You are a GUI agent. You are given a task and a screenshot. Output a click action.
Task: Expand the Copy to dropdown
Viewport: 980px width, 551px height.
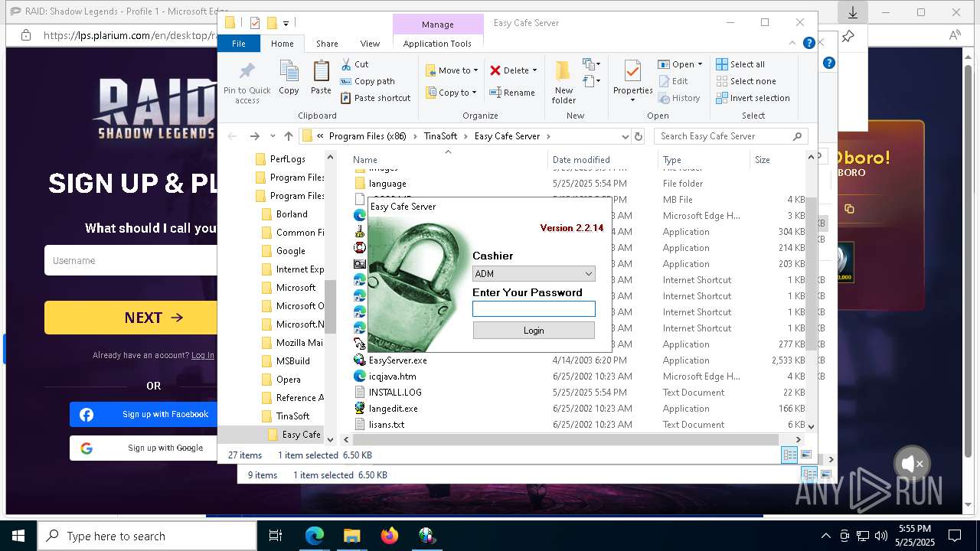pyautogui.click(x=474, y=93)
